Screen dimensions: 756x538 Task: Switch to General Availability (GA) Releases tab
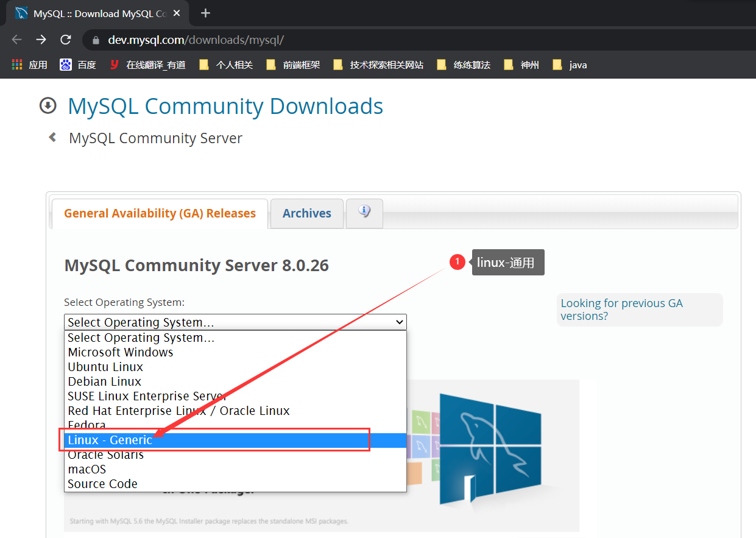click(x=160, y=213)
